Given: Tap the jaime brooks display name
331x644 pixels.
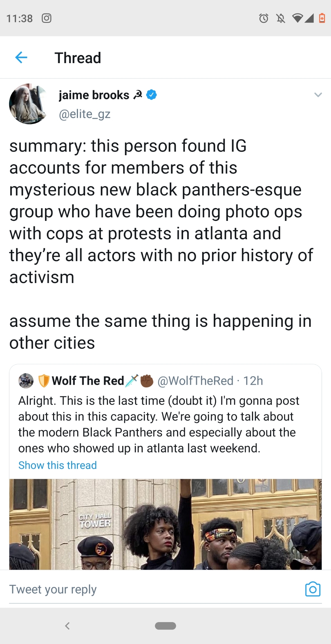Looking at the screenshot, I should click(x=94, y=95).
